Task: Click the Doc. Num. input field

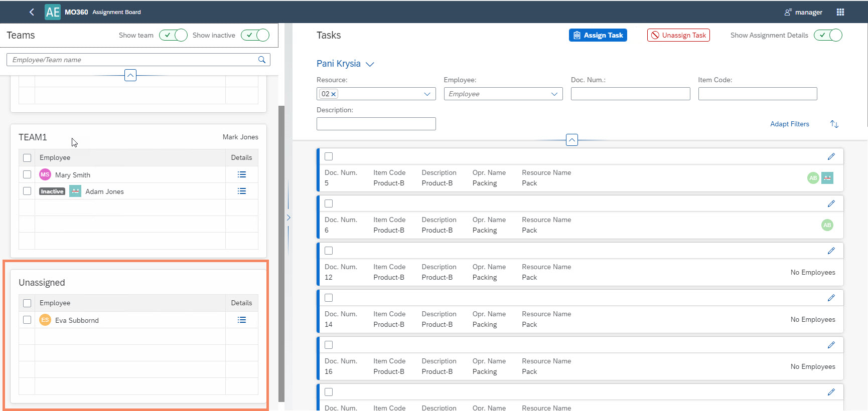Action: pyautogui.click(x=630, y=94)
